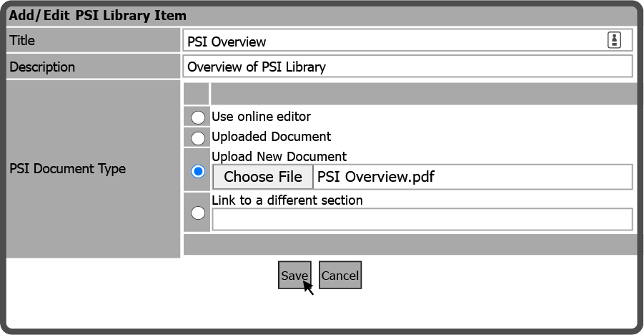Choose the Uploaded Document radio button
The image size is (644, 335).
click(198, 137)
